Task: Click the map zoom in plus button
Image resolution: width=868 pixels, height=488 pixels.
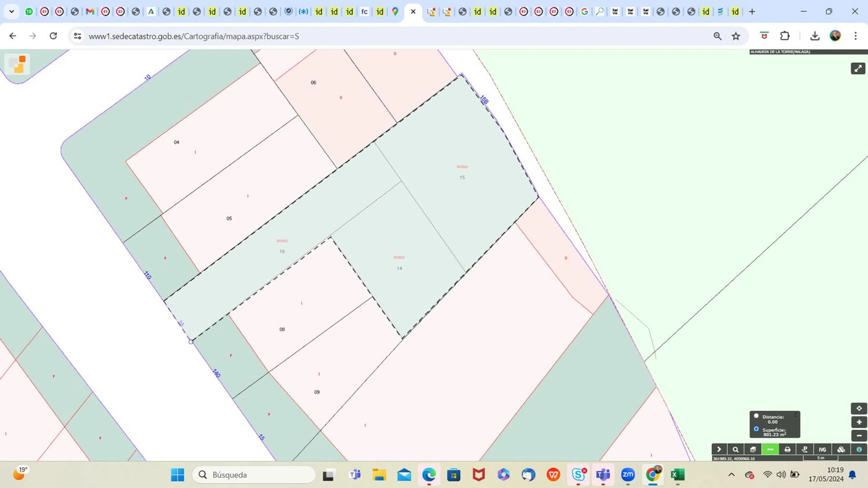Action: tap(859, 422)
